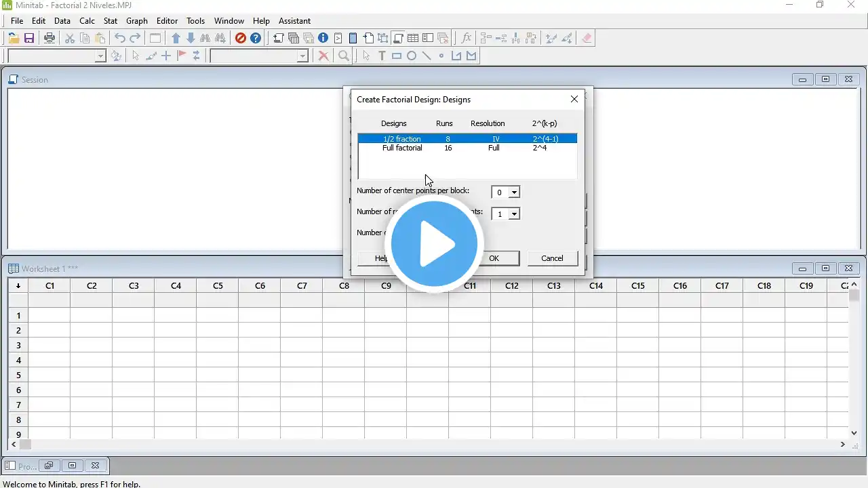This screenshot has height=488, width=868.
Task: Click the C1 column header
Action: 50,286
